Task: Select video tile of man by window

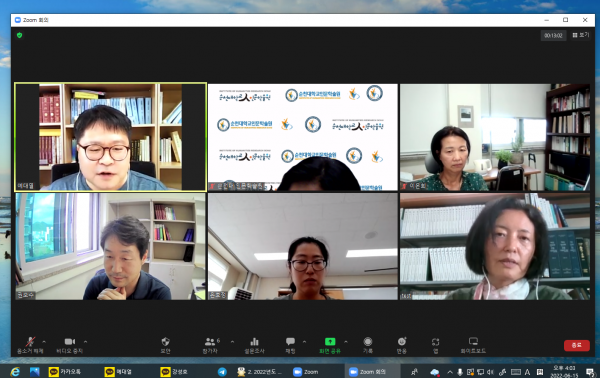Action: point(111,246)
